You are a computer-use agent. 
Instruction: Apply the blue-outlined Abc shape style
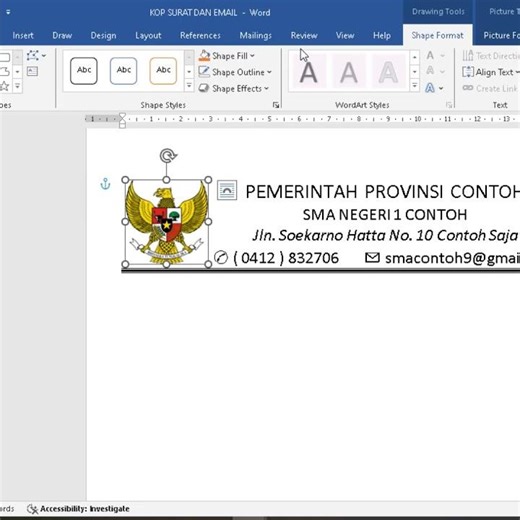pos(124,70)
